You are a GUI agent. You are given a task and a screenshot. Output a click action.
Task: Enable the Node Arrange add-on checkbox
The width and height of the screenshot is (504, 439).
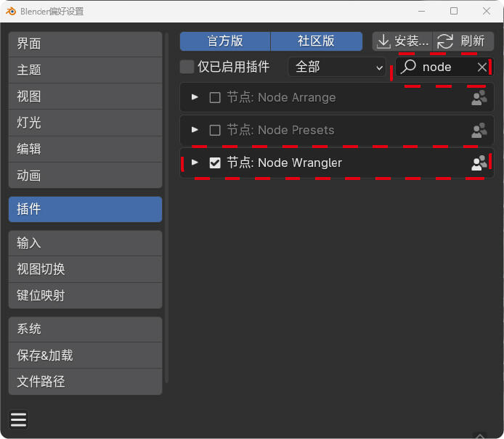pos(215,98)
